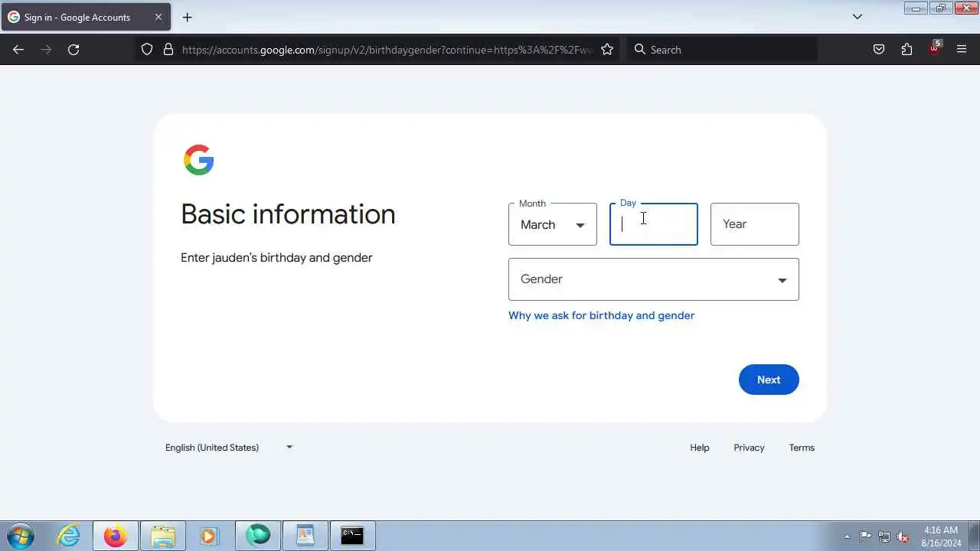Open the Action Center flag icon
This screenshot has height=551, width=980.
(865, 536)
